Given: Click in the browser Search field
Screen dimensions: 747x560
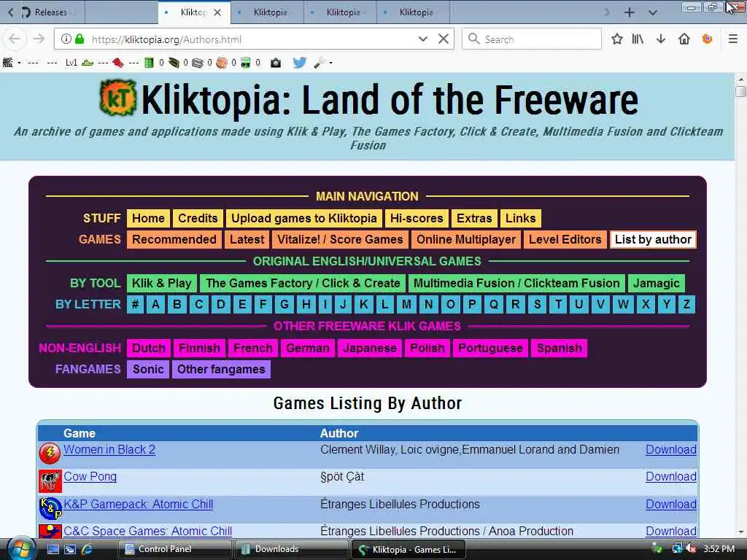Looking at the screenshot, I should tap(532, 39).
